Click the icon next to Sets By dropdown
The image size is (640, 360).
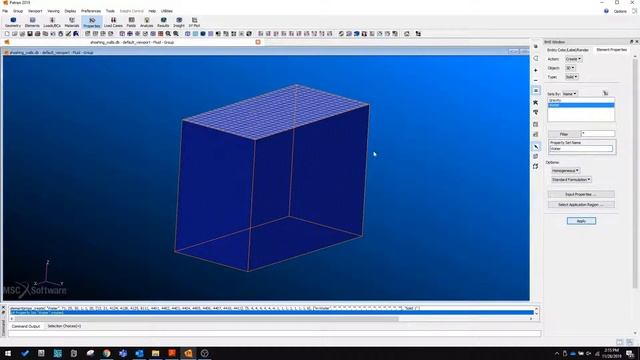pos(605,93)
